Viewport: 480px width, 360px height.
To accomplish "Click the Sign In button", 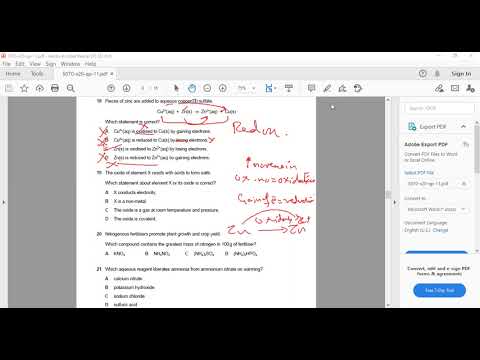I will click(461, 74).
